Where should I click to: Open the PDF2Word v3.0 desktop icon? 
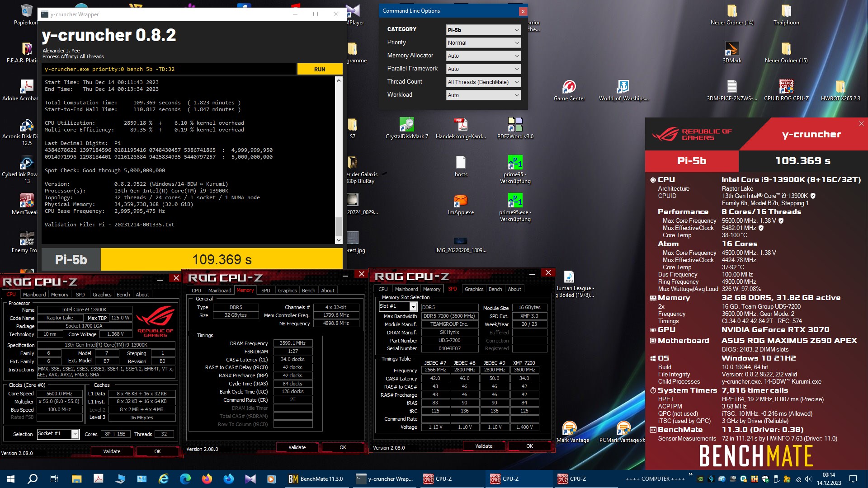coord(515,128)
